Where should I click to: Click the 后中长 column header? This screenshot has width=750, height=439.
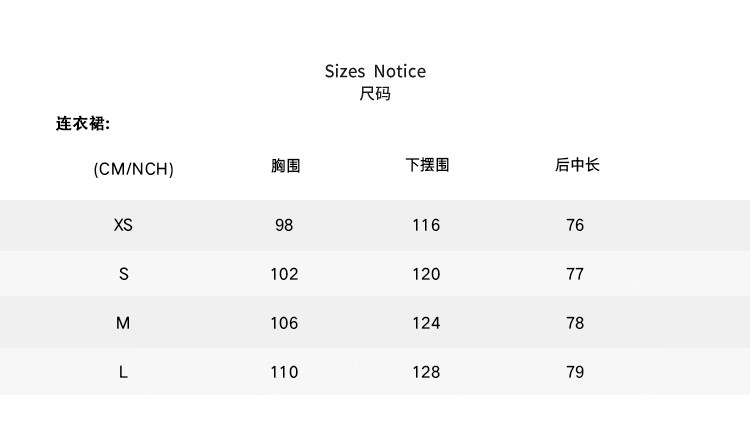(577, 165)
